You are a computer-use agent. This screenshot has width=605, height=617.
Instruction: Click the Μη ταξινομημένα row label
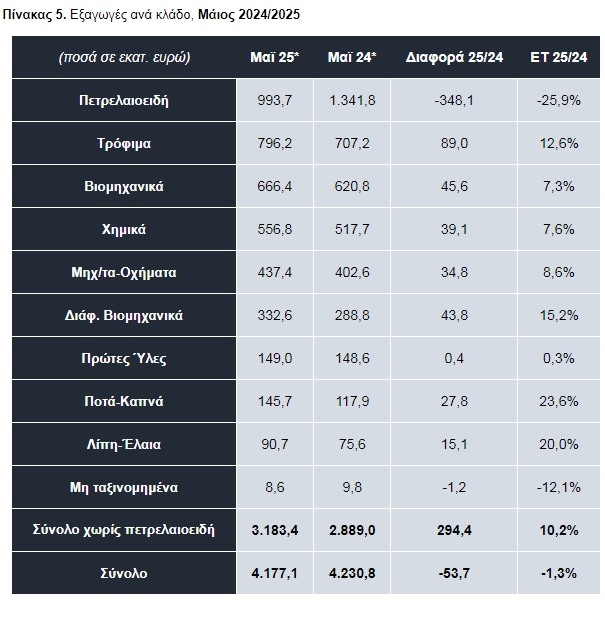click(x=124, y=488)
